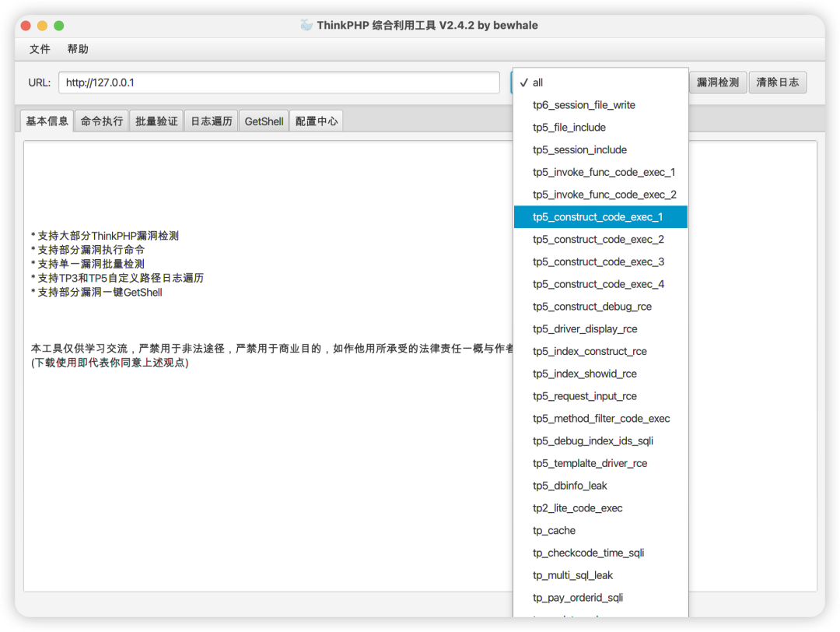Select tp5_invoke_func_code_exec_2 option
The height and width of the screenshot is (632, 840).
[x=600, y=195]
